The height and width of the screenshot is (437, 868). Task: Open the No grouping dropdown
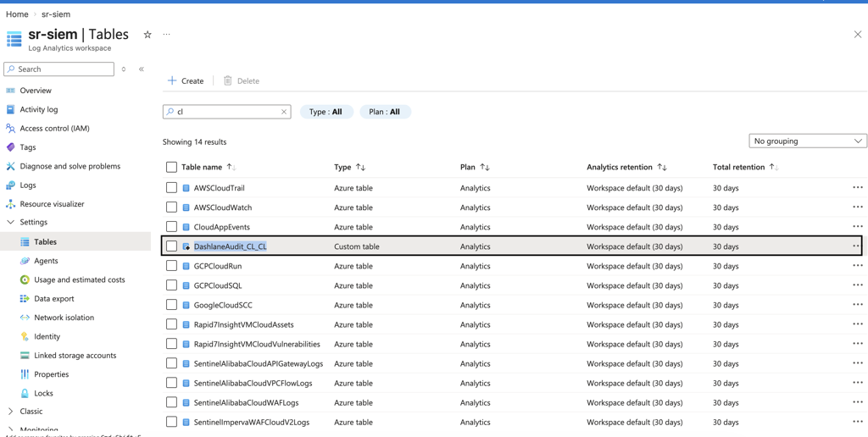click(x=808, y=141)
